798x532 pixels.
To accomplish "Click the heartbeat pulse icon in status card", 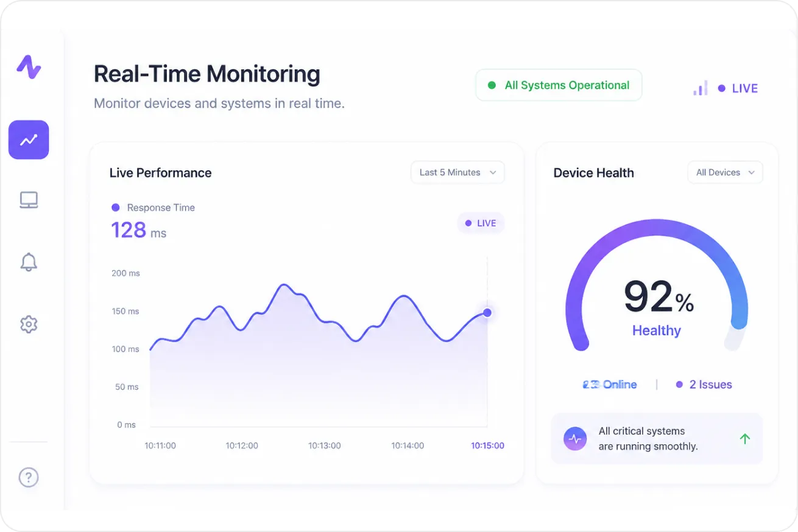I will click(575, 438).
